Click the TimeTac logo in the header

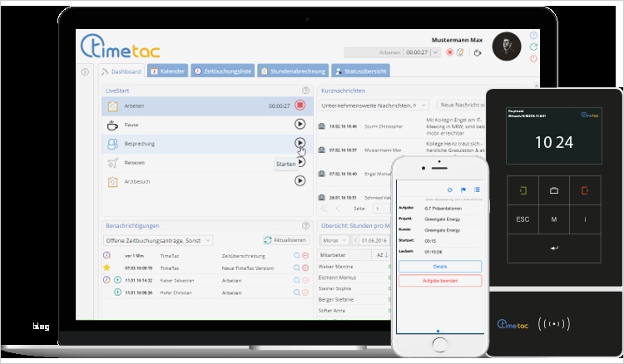click(120, 47)
